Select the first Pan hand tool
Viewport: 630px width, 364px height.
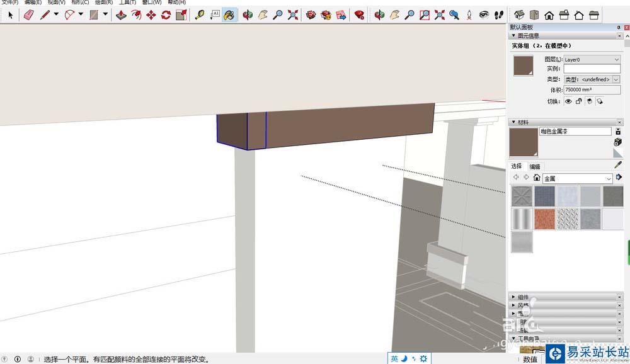point(262,15)
